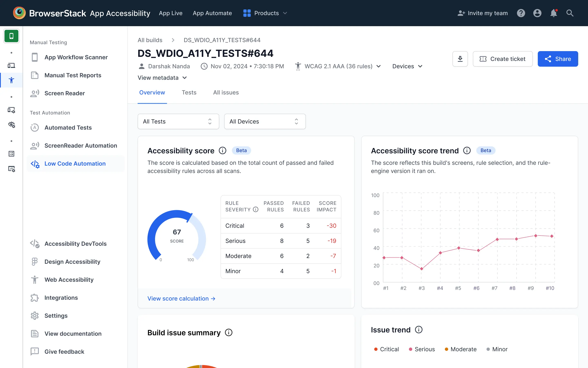Viewport: 588px width, 368px height.
Task: Switch to the Overview tab
Action: [x=152, y=92]
